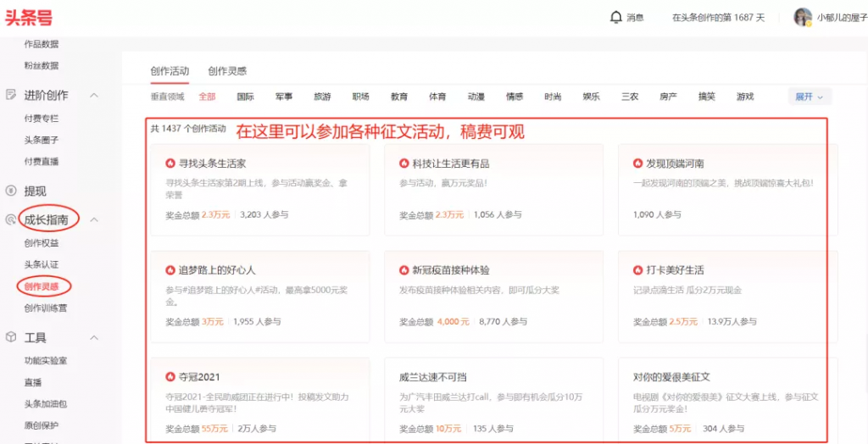Filter activities by 教育

pos(399,97)
